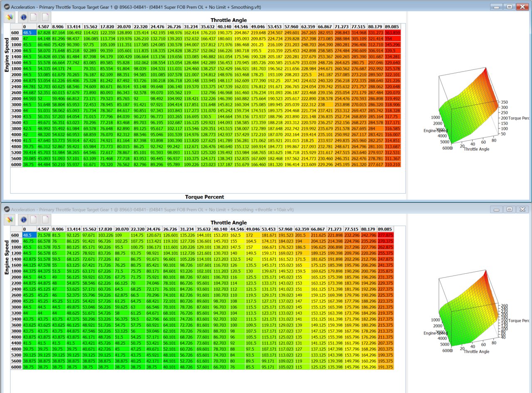Select the 1000 row header in the bottom table
532x393 pixels.
(x=16, y=247)
